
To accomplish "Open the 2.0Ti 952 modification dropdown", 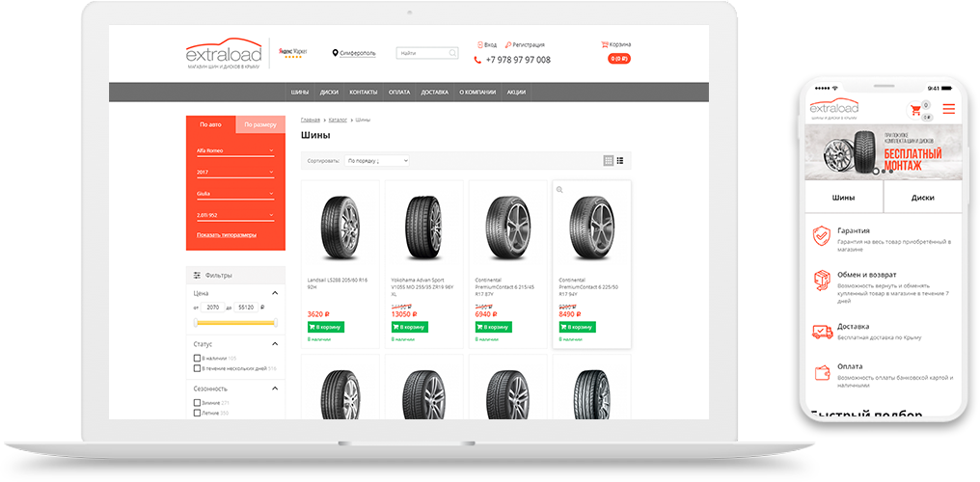I will 235,215.
